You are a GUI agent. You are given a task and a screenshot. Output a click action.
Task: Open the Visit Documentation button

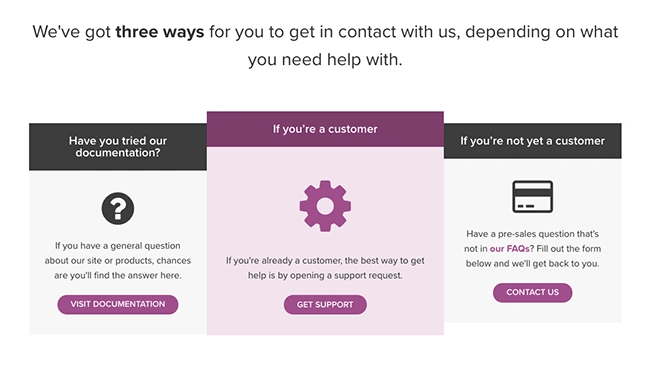pyautogui.click(x=118, y=304)
